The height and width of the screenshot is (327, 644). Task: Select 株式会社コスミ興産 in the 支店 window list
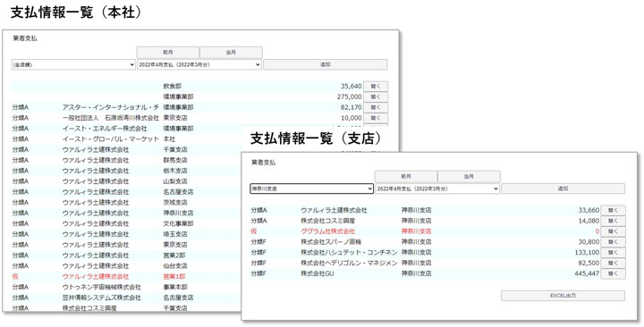click(x=327, y=221)
